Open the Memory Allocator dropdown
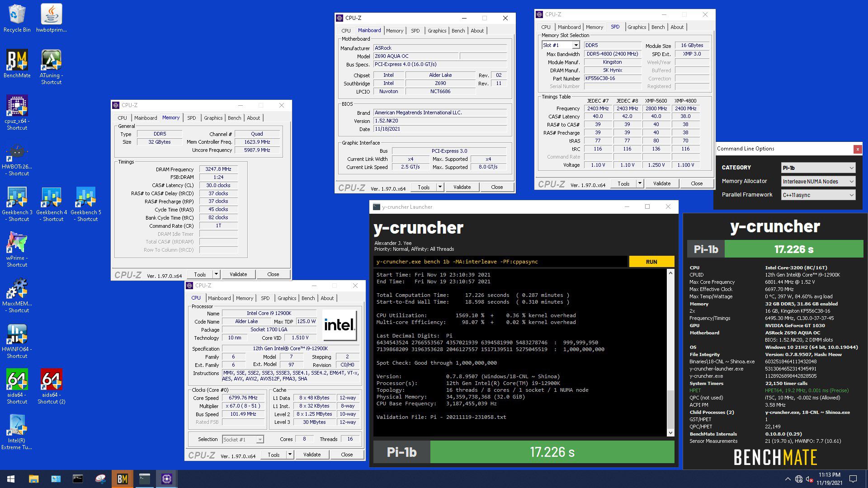The width and height of the screenshot is (868, 488). click(x=818, y=181)
